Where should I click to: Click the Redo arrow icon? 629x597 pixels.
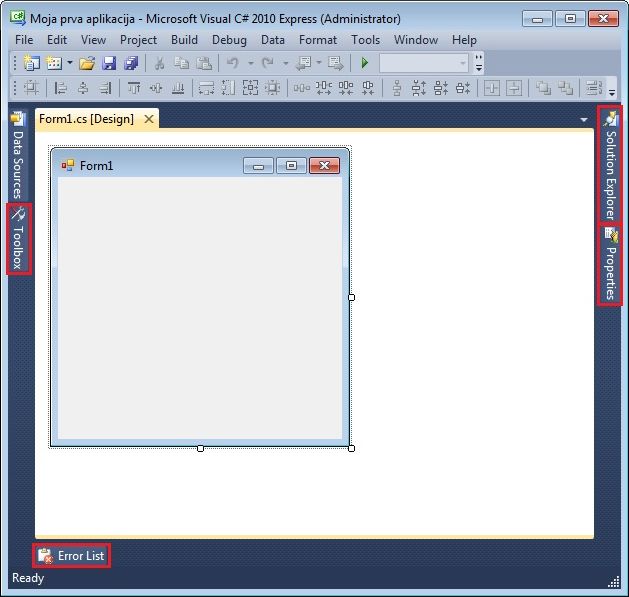pyautogui.click(x=268, y=63)
